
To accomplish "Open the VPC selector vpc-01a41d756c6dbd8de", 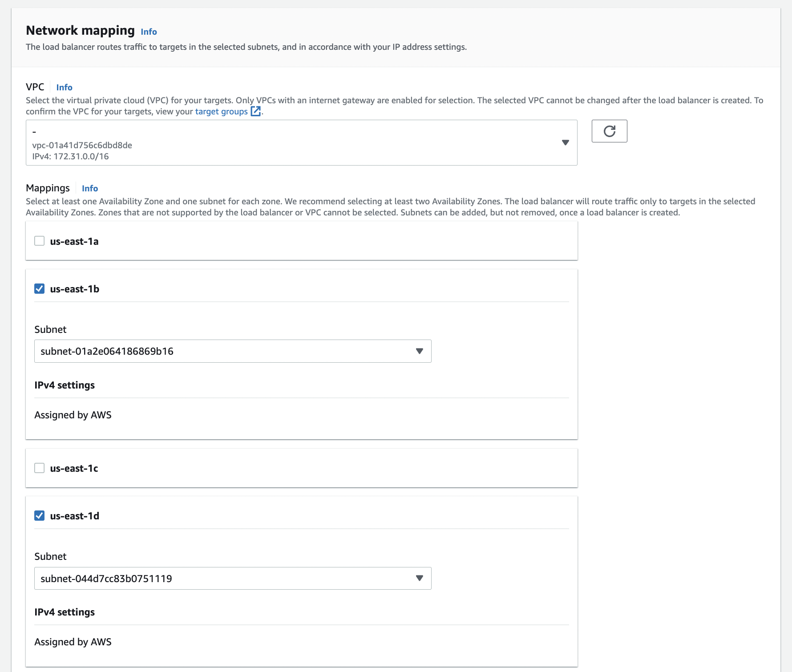I will [302, 142].
